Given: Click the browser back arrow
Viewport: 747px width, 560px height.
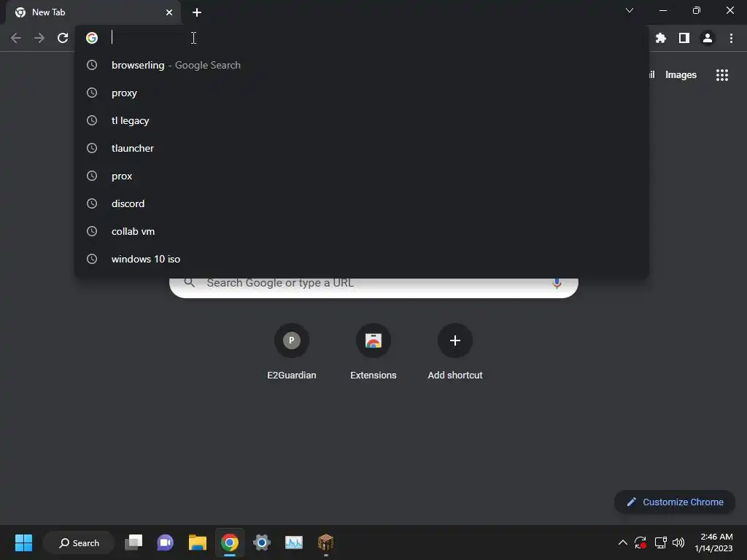Looking at the screenshot, I should [x=16, y=38].
